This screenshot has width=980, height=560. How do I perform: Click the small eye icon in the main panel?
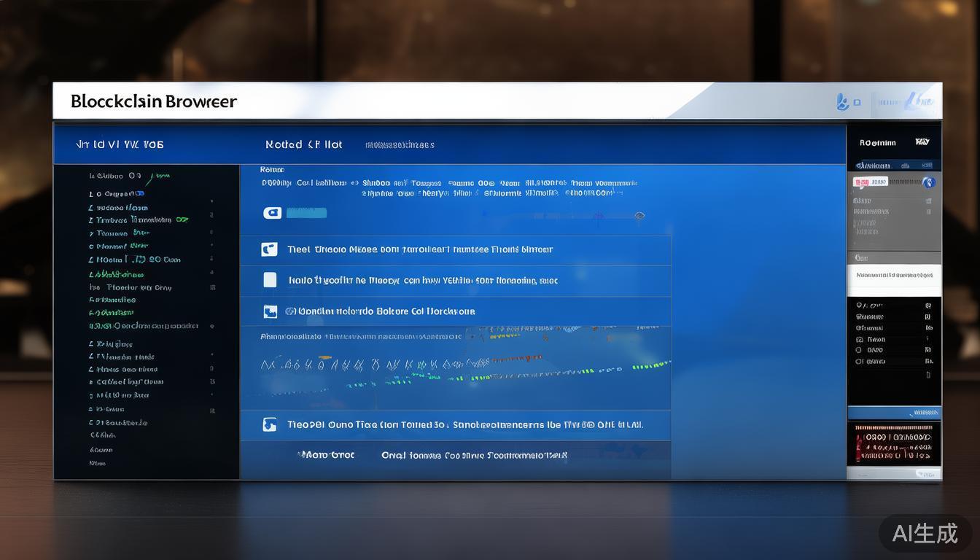pyautogui.click(x=639, y=216)
